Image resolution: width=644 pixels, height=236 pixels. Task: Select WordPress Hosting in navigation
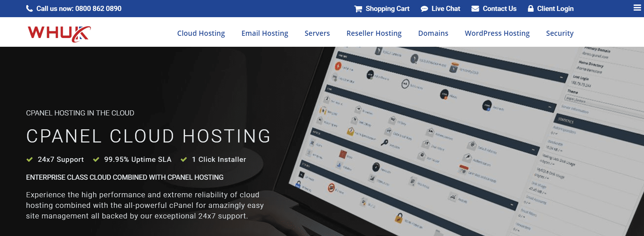click(497, 33)
